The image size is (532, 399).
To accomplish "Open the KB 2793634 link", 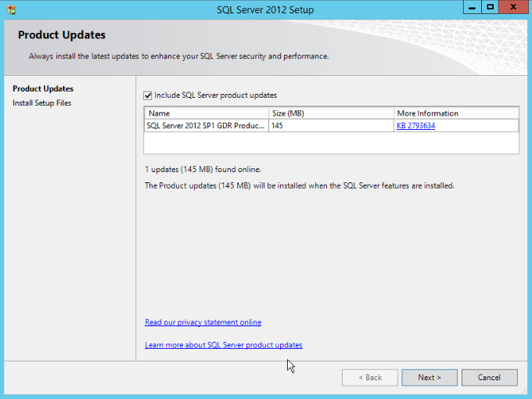I will pos(415,125).
